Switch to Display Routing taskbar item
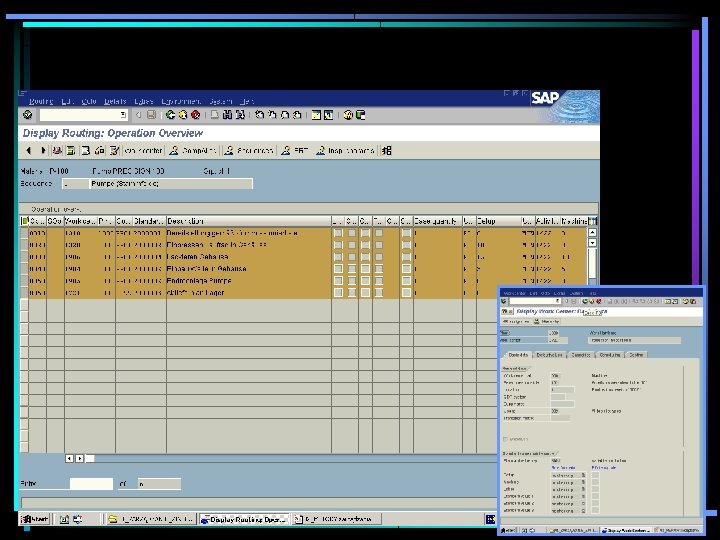The width and height of the screenshot is (720, 540). [x=244, y=519]
